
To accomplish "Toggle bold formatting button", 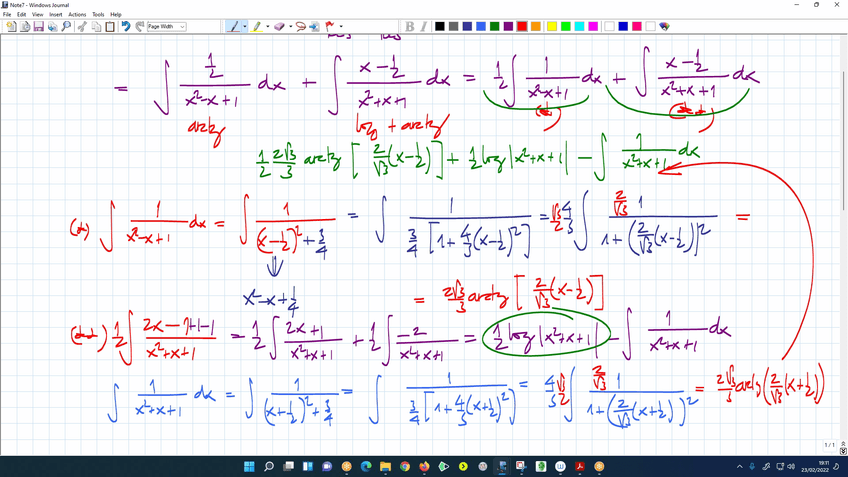I will (x=410, y=26).
